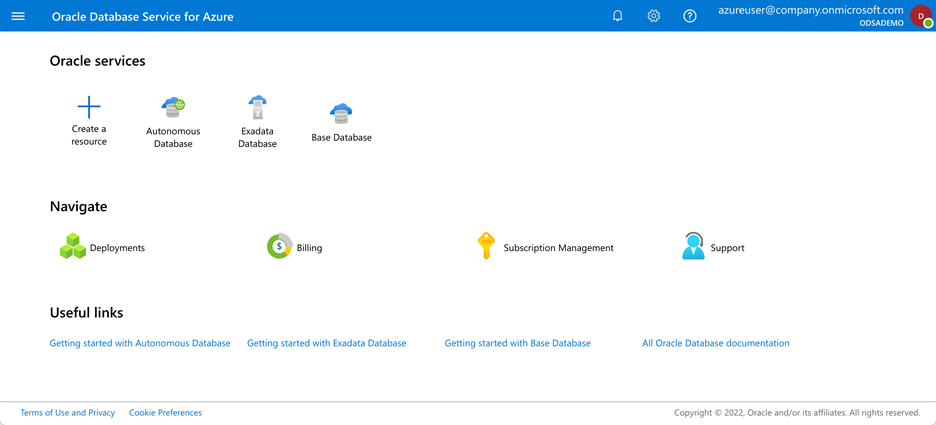936x425 pixels.
Task: Click the Base Database label
Action: coord(341,137)
